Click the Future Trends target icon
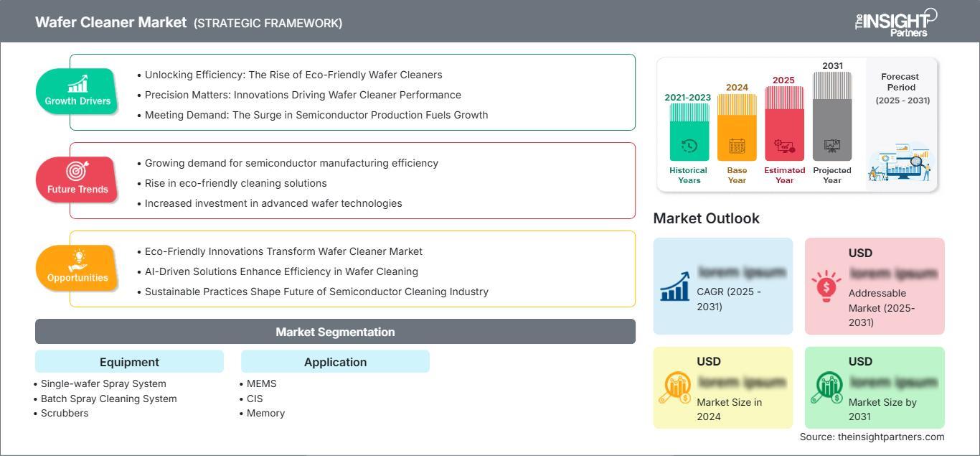Image resolution: width=980 pixels, height=456 pixels. pos(77,171)
